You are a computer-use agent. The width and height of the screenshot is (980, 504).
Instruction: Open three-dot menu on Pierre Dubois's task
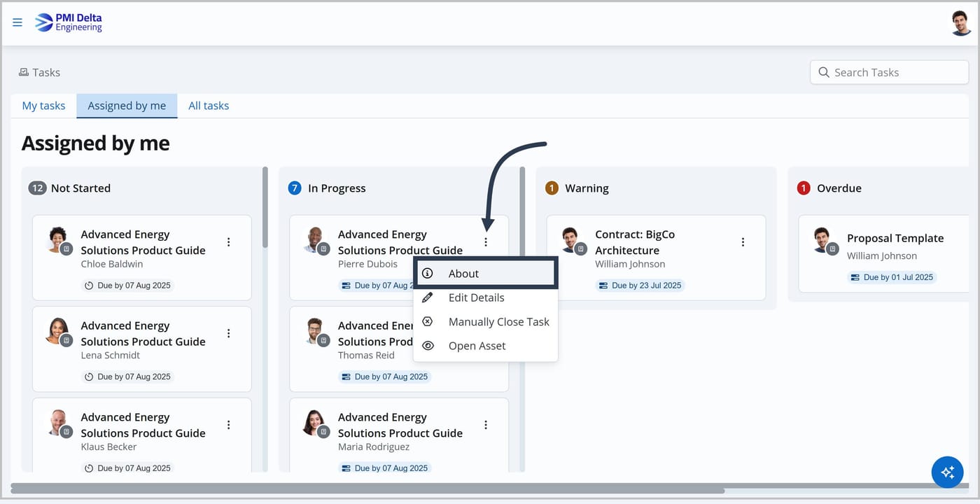tap(486, 242)
